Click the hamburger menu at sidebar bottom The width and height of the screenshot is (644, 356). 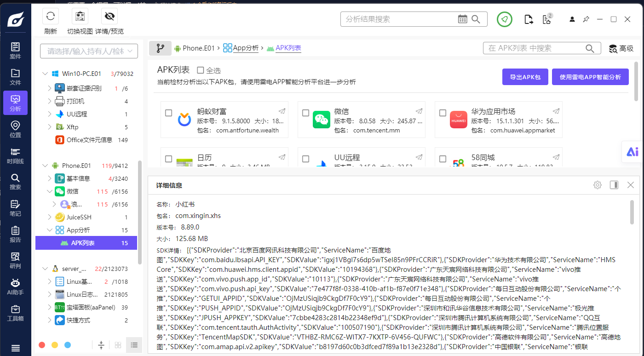15,348
